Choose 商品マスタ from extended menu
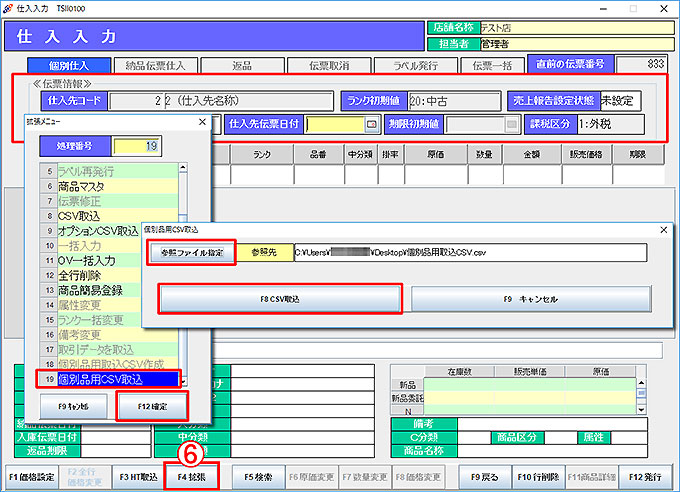The width and height of the screenshot is (680, 492). coord(90,187)
